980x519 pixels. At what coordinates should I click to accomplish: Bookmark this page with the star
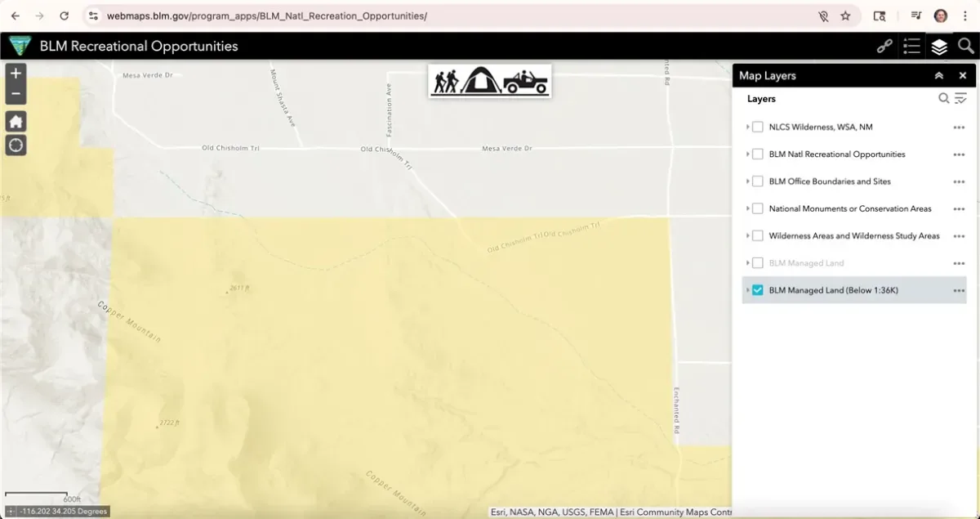point(845,16)
